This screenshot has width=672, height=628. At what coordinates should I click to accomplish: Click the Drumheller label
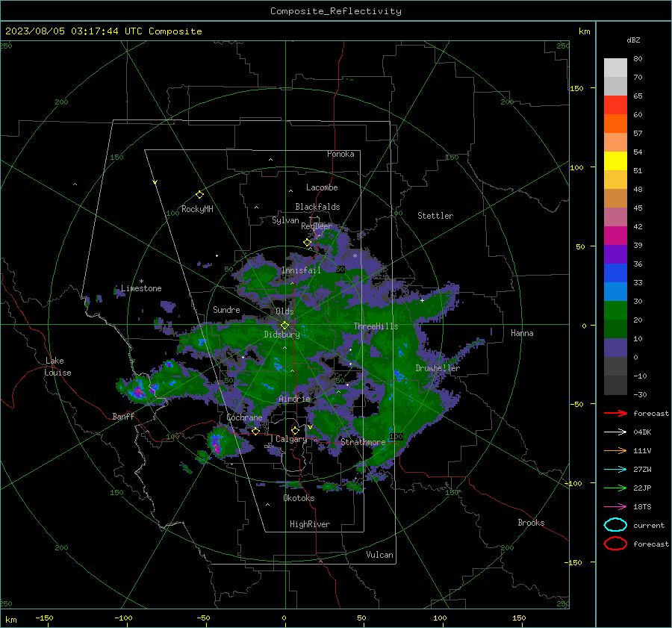438,368
